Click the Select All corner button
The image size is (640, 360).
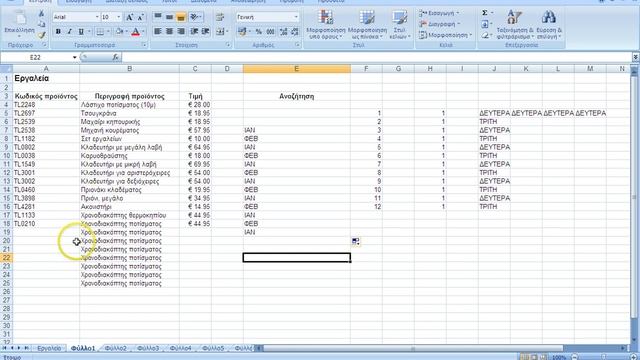click(6, 69)
